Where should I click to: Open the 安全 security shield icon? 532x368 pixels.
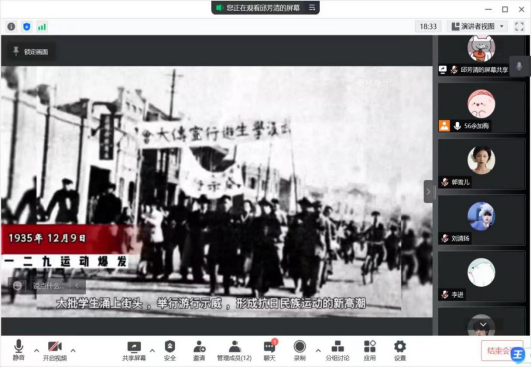pos(170,350)
